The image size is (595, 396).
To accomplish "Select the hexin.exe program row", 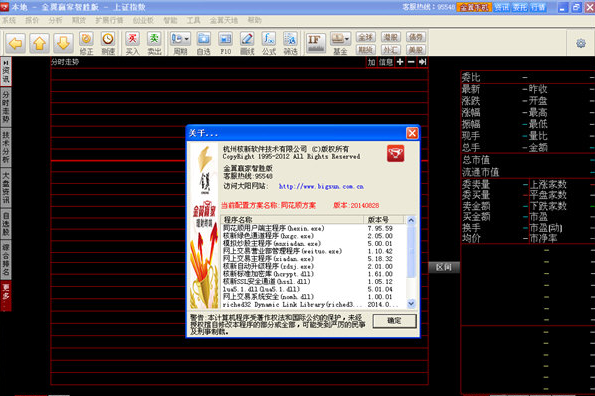I will 313,228.
